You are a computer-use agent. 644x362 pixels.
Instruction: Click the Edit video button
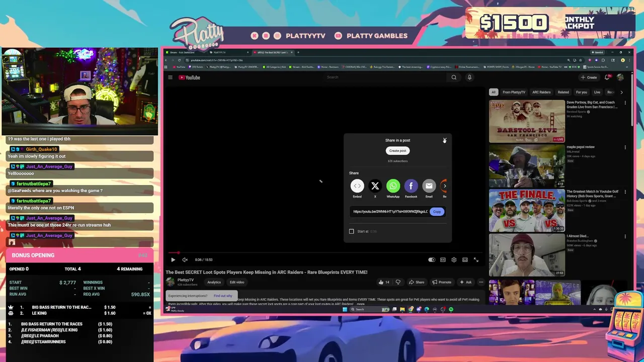pyautogui.click(x=237, y=282)
